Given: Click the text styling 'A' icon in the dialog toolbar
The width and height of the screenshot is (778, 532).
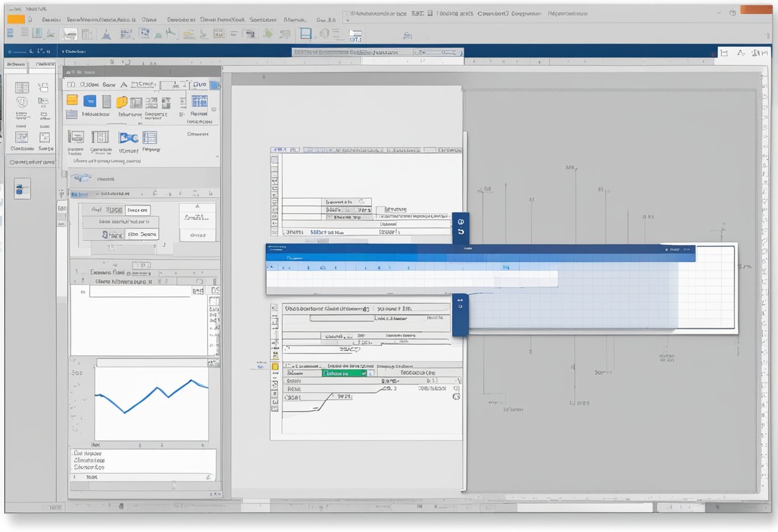Looking at the screenshot, I should coord(124,84).
